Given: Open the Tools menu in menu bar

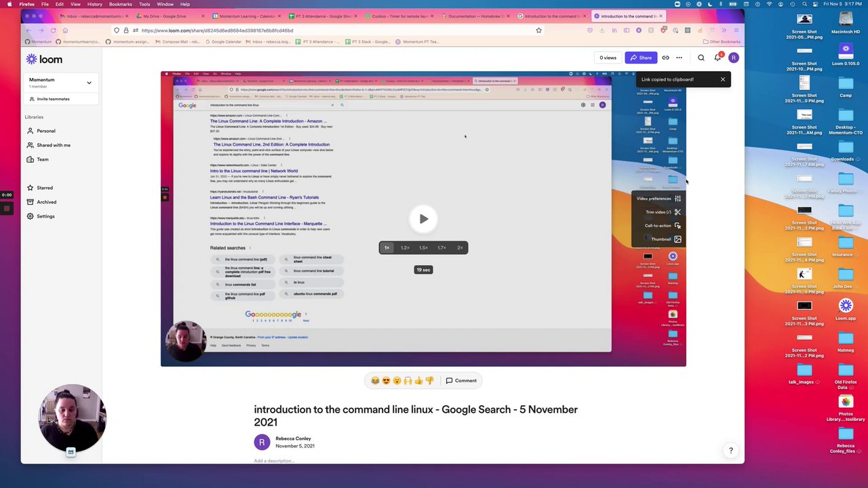Looking at the screenshot, I should point(144,4).
